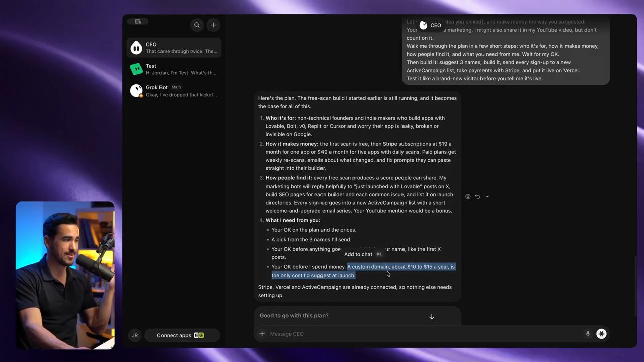Click the green Test bot avatar
The image size is (644, 362).
[136, 69]
